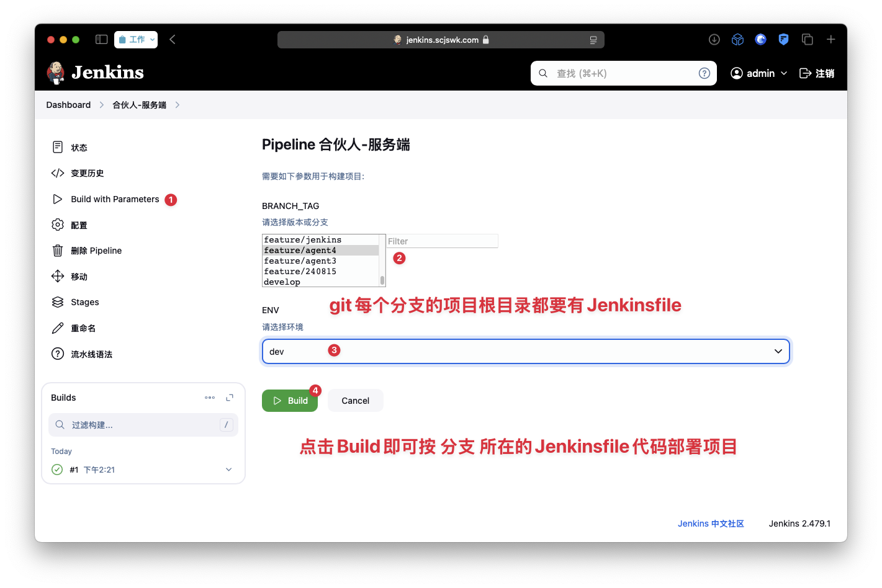Image resolution: width=882 pixels, height=588 pixels.
Task: Open a new tab with plus icon
Action: coord(831,40)
